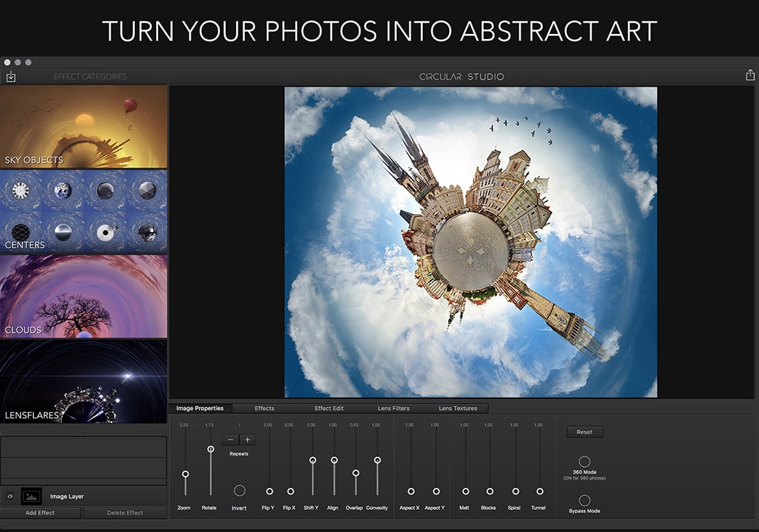Switch to the Effects tab
759x532 pixels.
click(x=265, y=409)
